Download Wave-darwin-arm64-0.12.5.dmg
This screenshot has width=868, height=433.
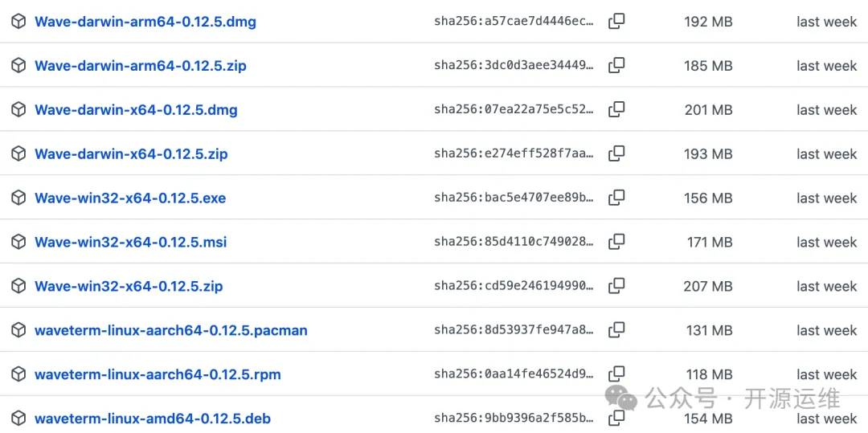point(145,22)
